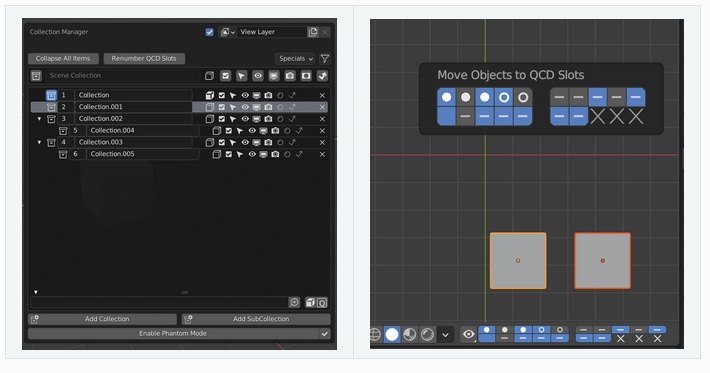Click the set-object cube icon for Collection.003

coord(210,143)
